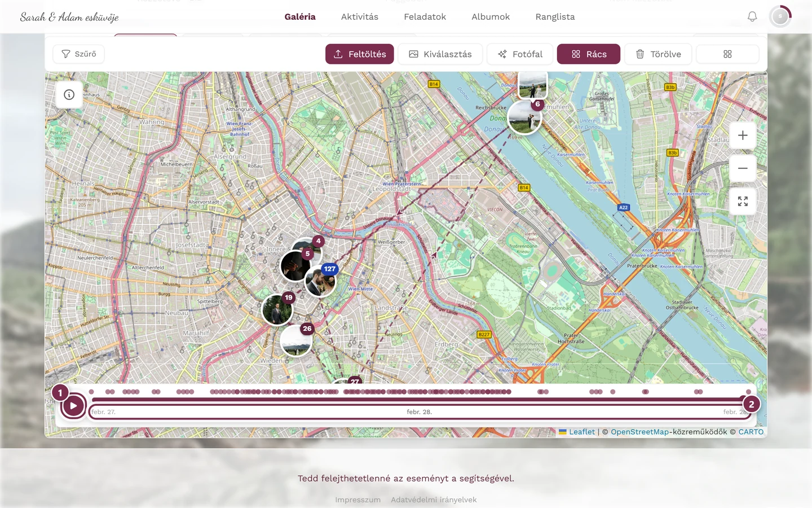The height and width of the screenshot is (508, 812).
Task: Open the 26-photo cluster thumbnail
Action: (x=296, y=340)
